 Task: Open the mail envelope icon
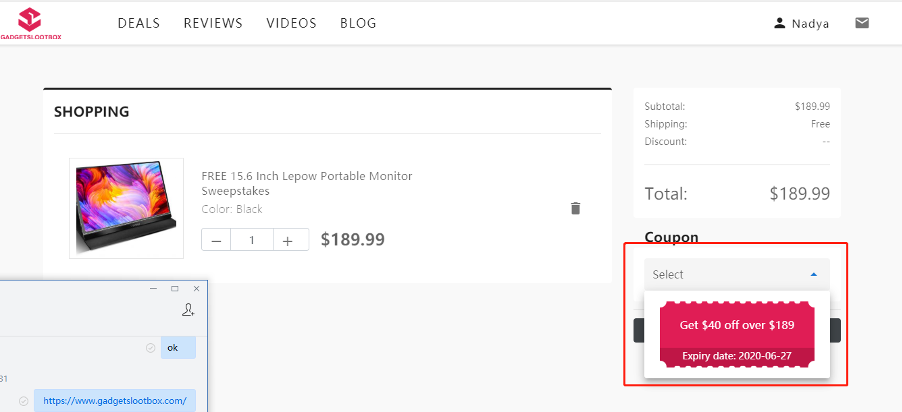[862, 23]
